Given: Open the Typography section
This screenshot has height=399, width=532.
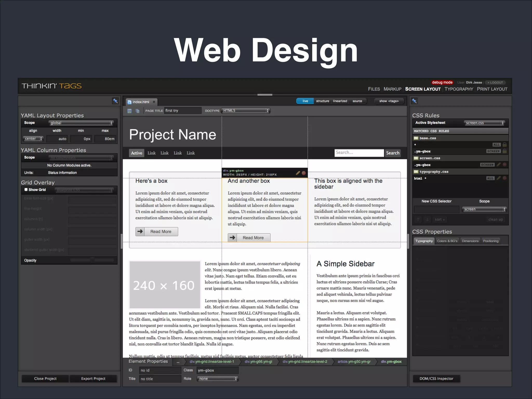Looking at the screenshot, I should tap(459, 89).
